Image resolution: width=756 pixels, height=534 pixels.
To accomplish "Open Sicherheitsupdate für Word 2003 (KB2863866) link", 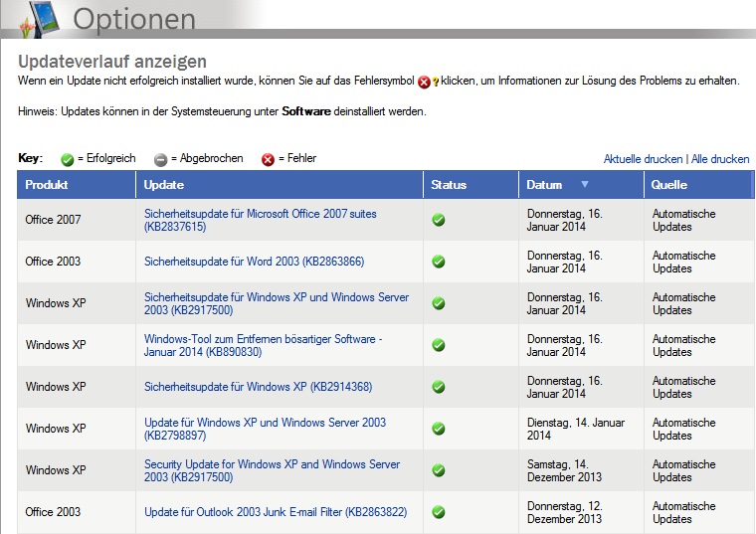I will [x=254, y=262].
